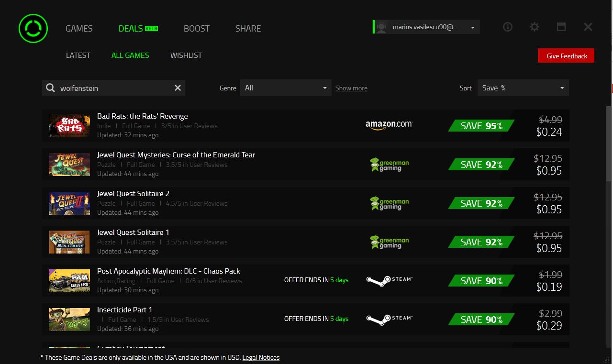Open Insecticide Part 1 thumbnail

click(69, 319)
